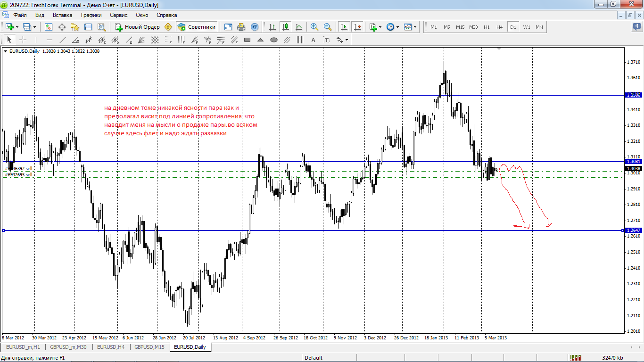Expand the new chart dropdown arrow
This screenshot has height=362, width=644.
coord(17,27)
